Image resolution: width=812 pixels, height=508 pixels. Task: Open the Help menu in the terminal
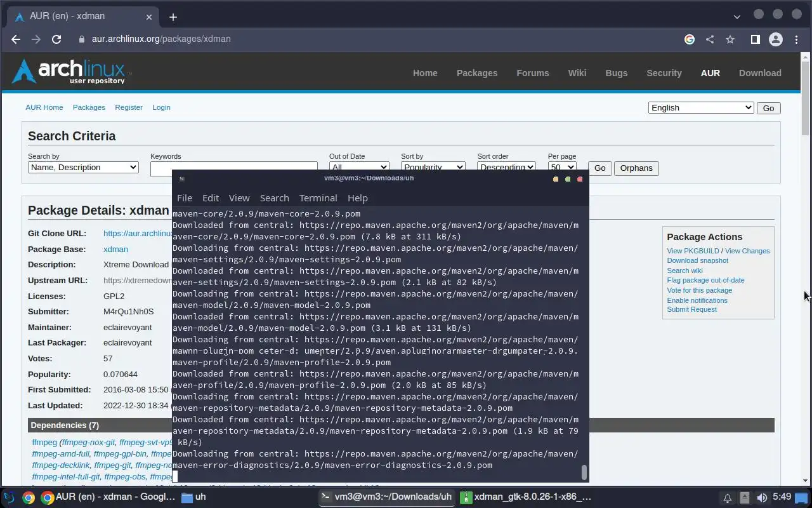pyautogui.click(x=358, y=198)
